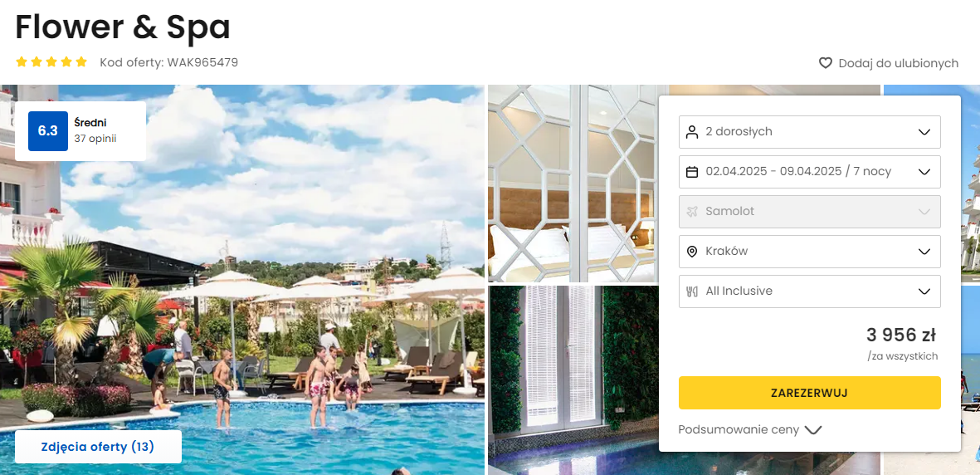Screen dimensions: 980x475
Task: Open Zdjęcia oferty (13) photo gallery
Action: click(x=98, y=447)
